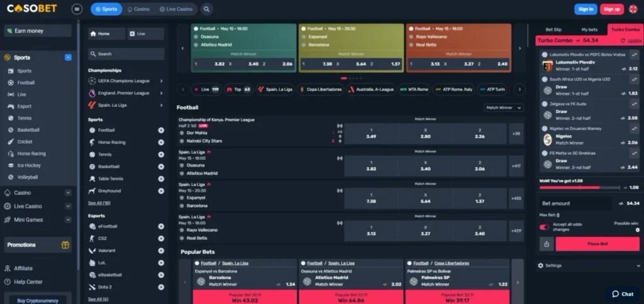This screenshot has height=304, width=644.
Task: Select the Live 119 filter chip
Action: click(206, 89)
